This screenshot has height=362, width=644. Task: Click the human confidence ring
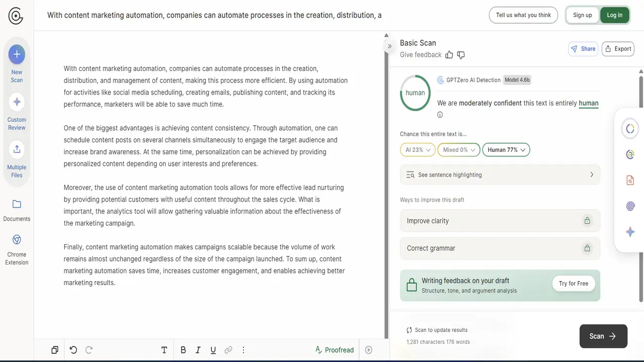415,93
